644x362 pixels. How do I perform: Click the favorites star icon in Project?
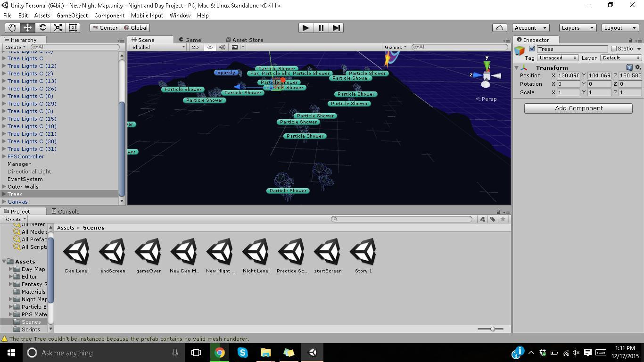click(x=503, y=219)
